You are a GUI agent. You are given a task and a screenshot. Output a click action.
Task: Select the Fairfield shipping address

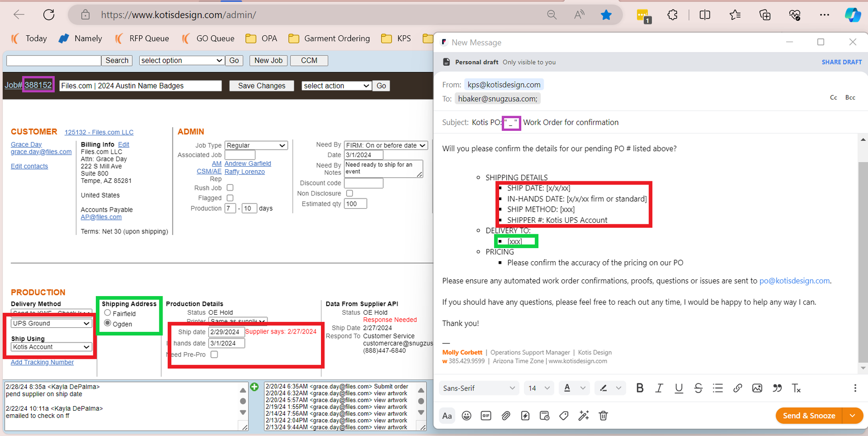pos(107,313)
